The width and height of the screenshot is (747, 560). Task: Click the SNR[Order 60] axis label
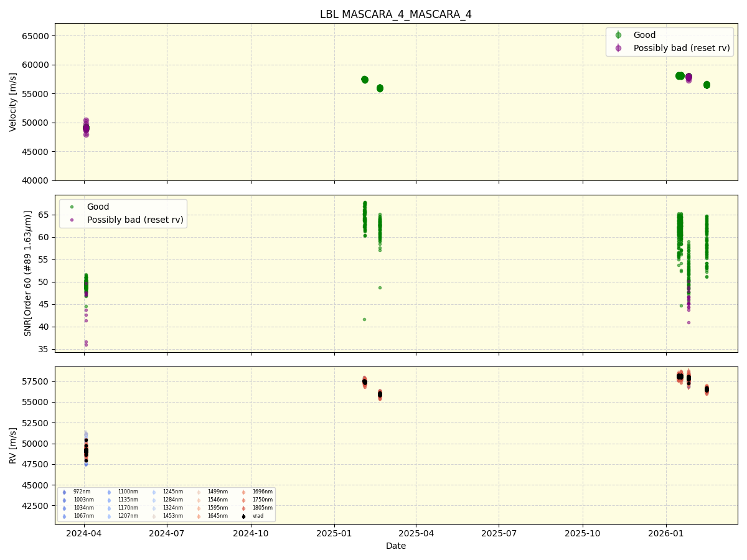pyautogui.click(x=28, y=274)
